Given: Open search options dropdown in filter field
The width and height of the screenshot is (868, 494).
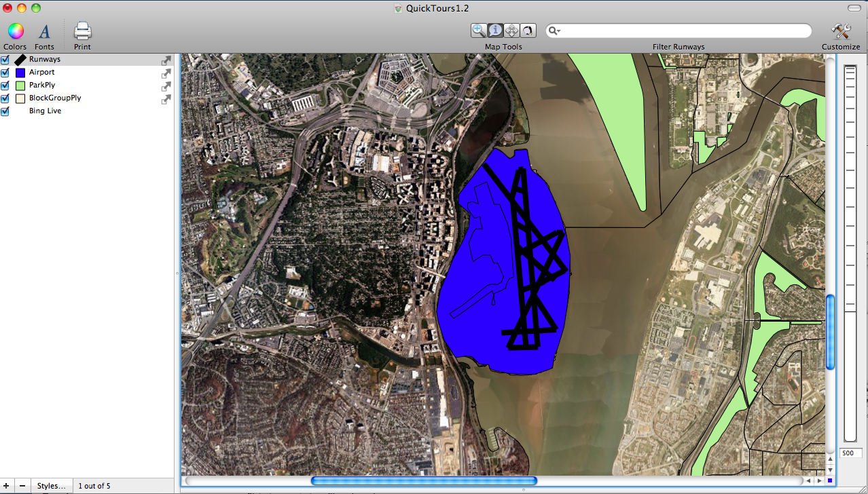Looking at the screenshot, I should point(555,31).
